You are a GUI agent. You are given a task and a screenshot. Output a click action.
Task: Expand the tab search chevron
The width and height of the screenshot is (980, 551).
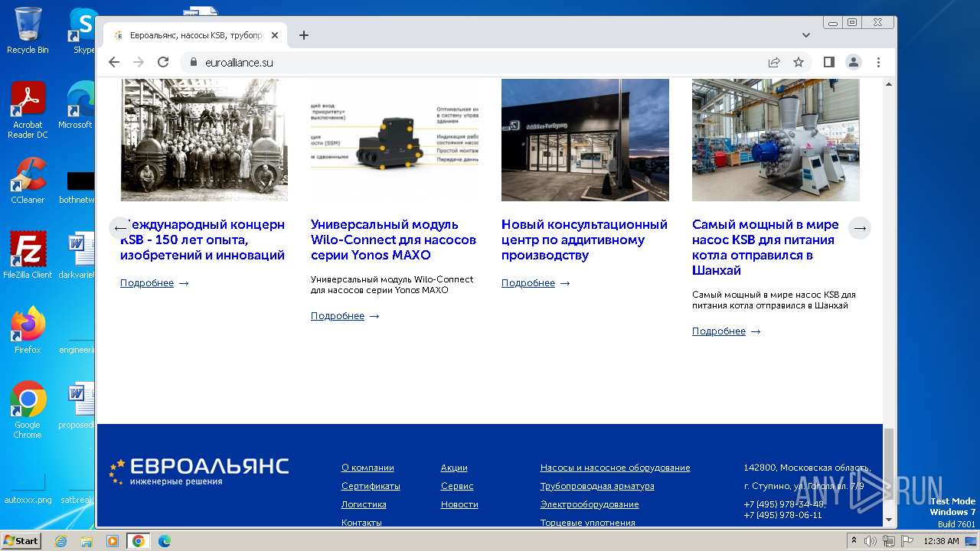(x=806, y=35)
